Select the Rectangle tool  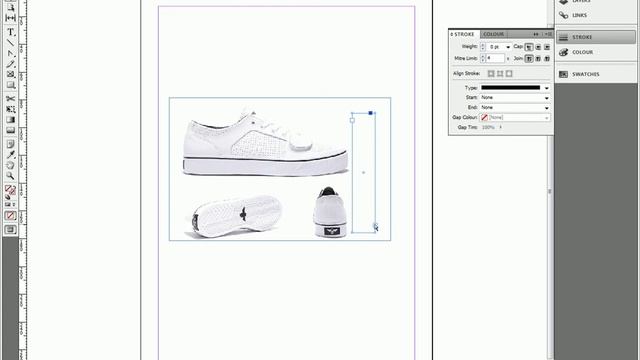click(x=11, y=85)
